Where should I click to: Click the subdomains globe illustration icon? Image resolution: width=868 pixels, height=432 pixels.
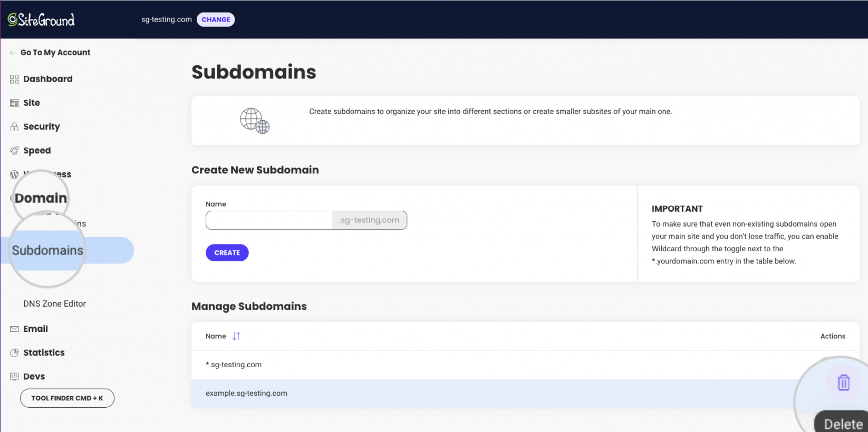coord(255,121)
